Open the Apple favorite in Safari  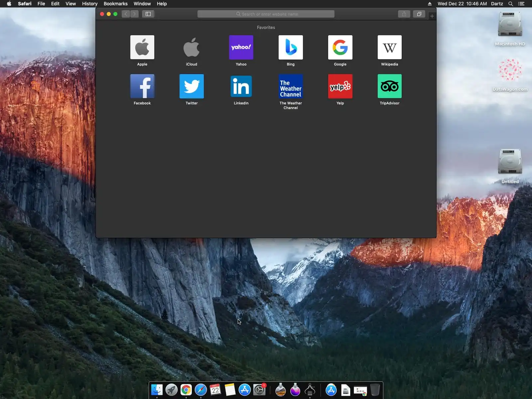pyautogui.click(x=142, y=47)
